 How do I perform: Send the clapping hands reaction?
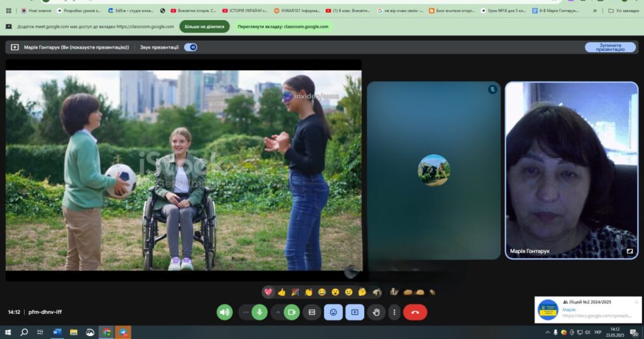pyautogui.click(x=308, y=292)
